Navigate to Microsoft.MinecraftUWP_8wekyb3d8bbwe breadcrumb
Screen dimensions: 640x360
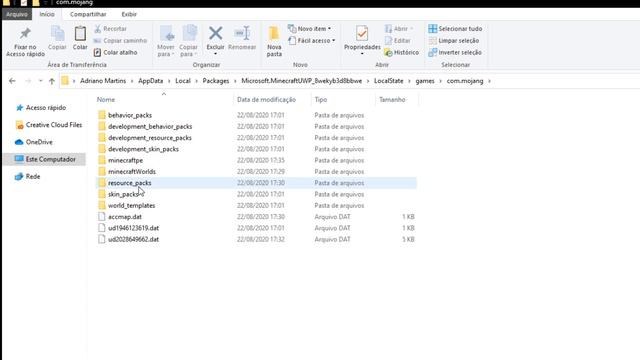click(302, 81)
